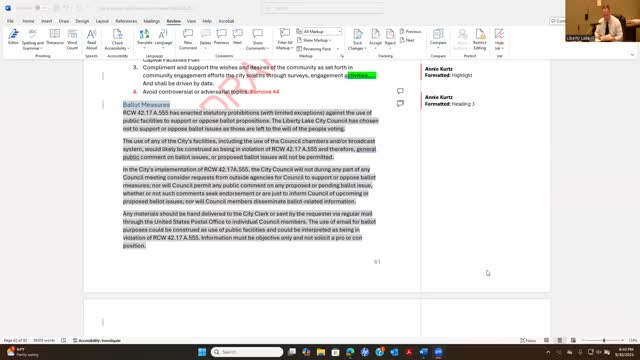Image resolution: width=640 pixels, height=360 pixels.
Task: Adjust the zoom slider in status bar
Action: pyautogui.click(x=603, y=340)
